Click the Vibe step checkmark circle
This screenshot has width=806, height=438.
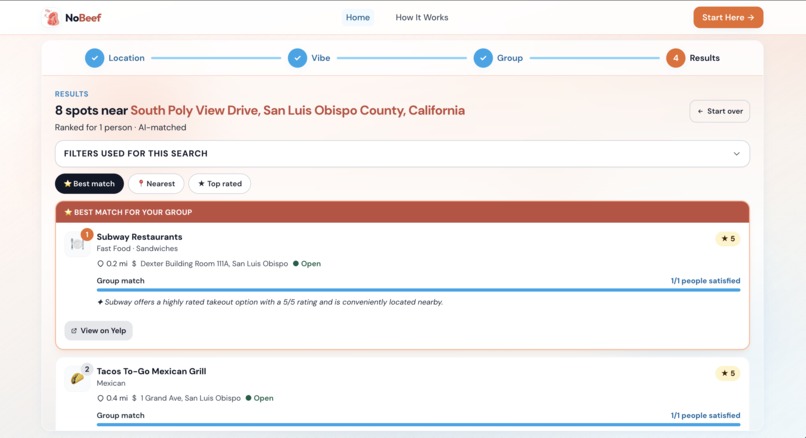click(x=297, y=58)
